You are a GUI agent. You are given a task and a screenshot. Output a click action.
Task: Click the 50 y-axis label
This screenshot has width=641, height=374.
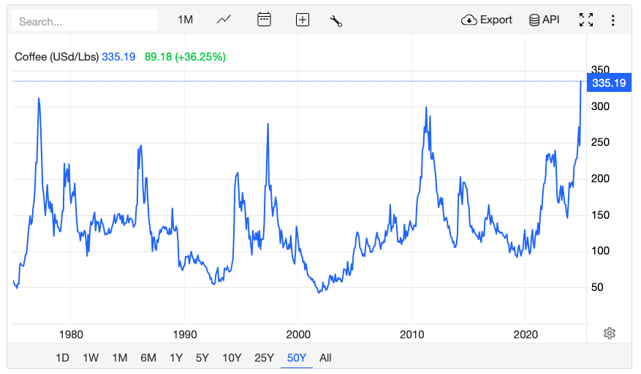[x=597, y=287]
